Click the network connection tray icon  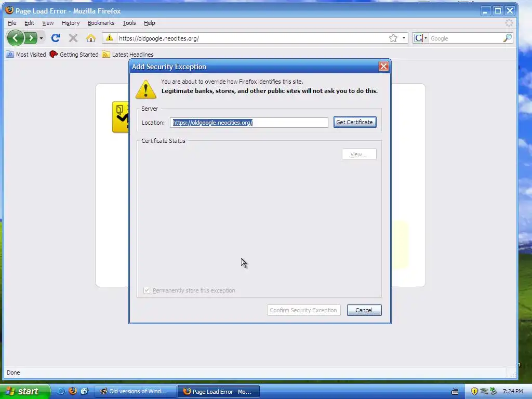click(x=484, y=391)
